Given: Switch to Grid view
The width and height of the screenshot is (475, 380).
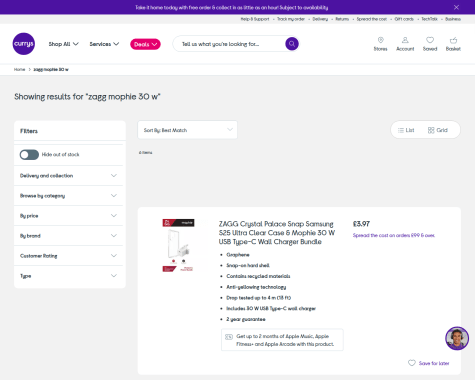Looking at the screenshot, I should coord(438,130).
